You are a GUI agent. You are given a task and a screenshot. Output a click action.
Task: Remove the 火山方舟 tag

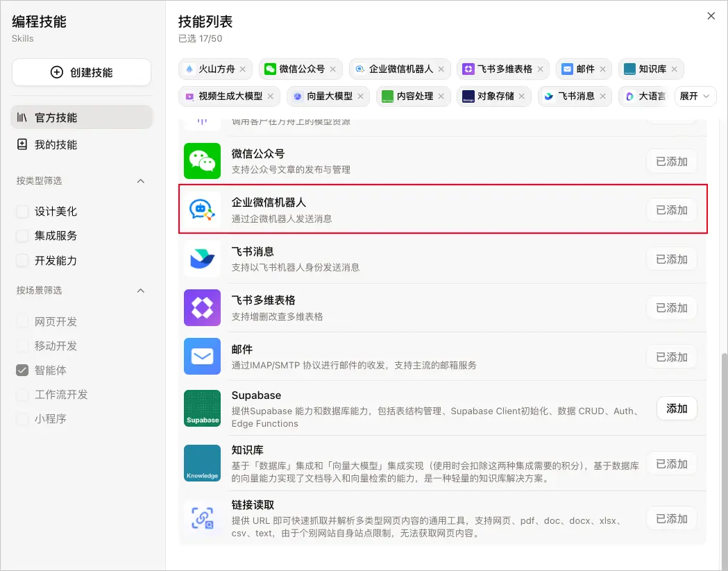243,69
